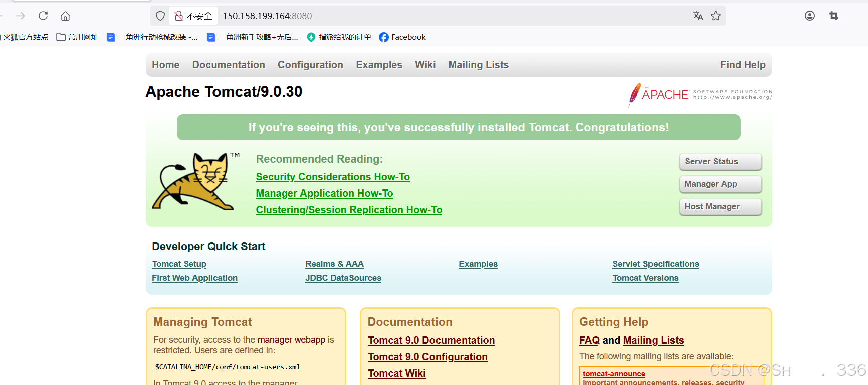This screenshot has width=868, height=385.
Task: Open the Home nav item
Action: [166, 65]
